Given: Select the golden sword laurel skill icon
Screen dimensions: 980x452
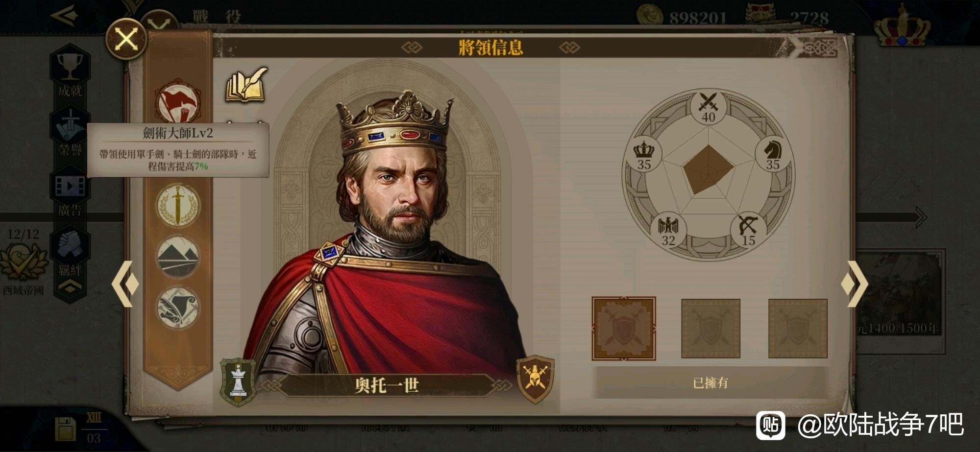Looking at the screenshot, I should [178, 205].
